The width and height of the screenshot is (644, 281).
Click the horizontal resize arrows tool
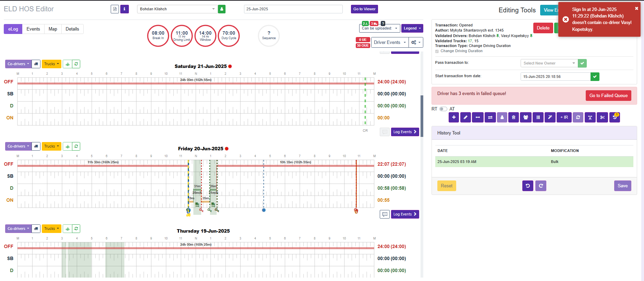477,117
